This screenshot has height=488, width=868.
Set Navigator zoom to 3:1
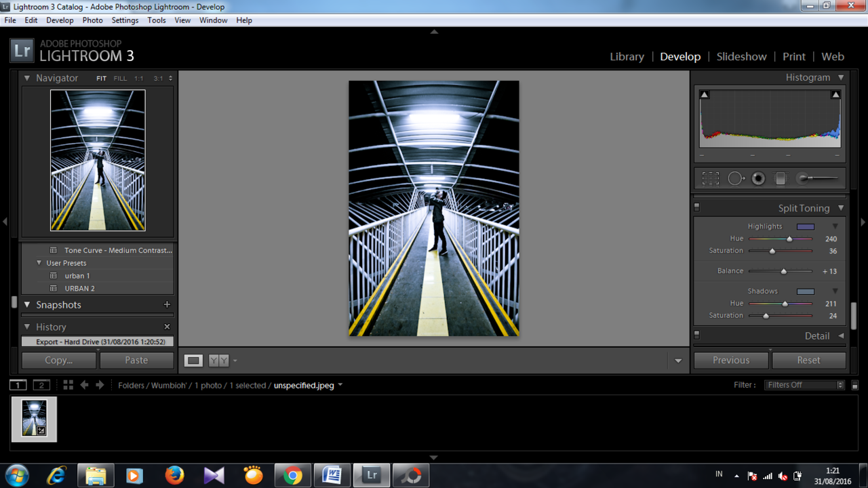pos(158,79)
